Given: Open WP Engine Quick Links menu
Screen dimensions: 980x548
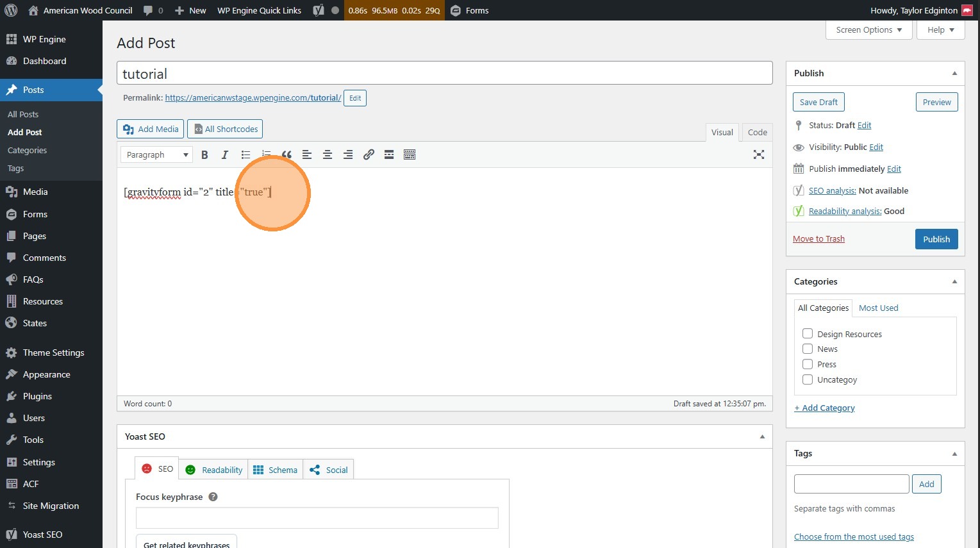Looking at the screenshot, I should point(259,10).
